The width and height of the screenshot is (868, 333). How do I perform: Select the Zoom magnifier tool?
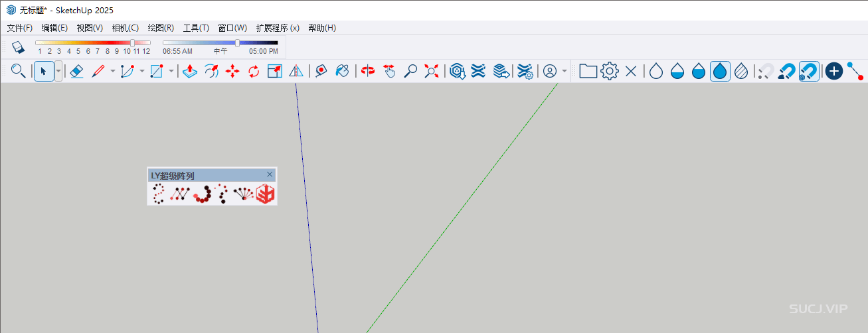(410, 71)
